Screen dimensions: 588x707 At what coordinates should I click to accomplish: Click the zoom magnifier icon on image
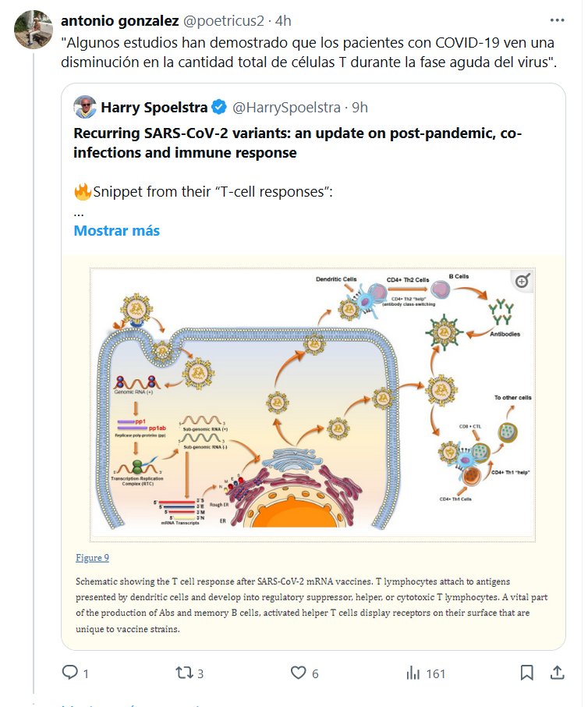522,280
